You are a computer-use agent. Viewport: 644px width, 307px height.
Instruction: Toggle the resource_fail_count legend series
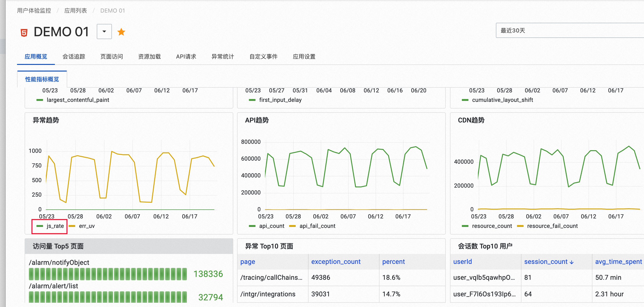tap(547, 226)
